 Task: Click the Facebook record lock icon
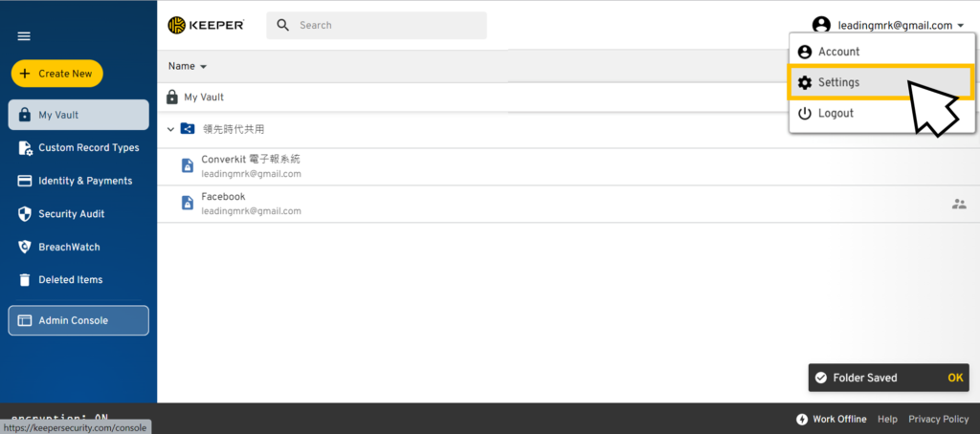(x=187, y=204)
